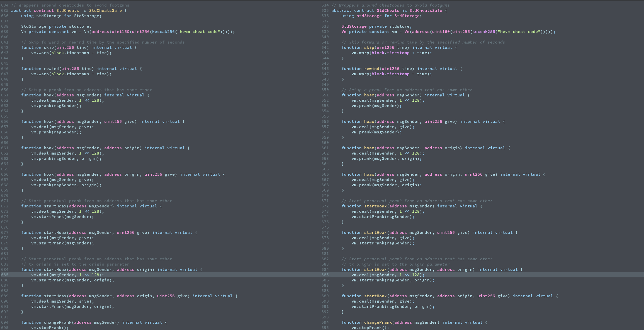Click 'internal' keyword on line 646 in right pane
The height and width of the screenshot is (330, 644).
427,69
